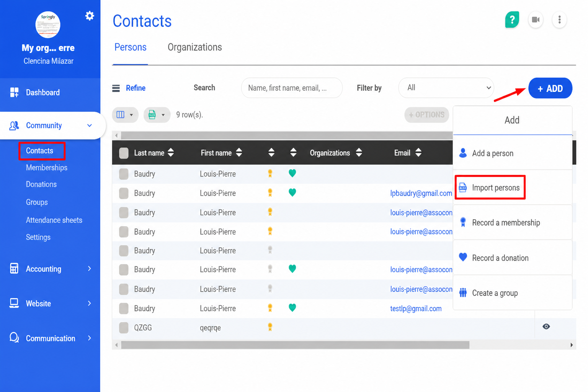This screenshot has height=392, width=588.
Task: Open the Filter by All dropdown
Action: click(446, 88)
